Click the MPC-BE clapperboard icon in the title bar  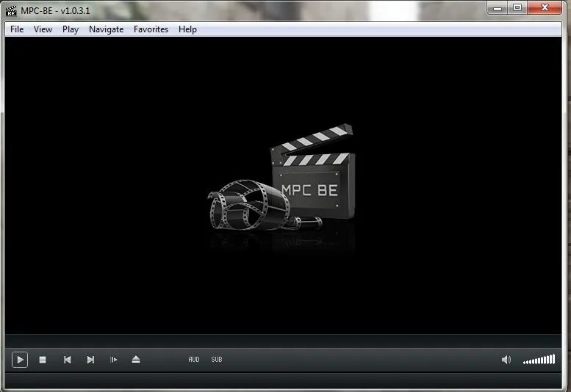11,11
